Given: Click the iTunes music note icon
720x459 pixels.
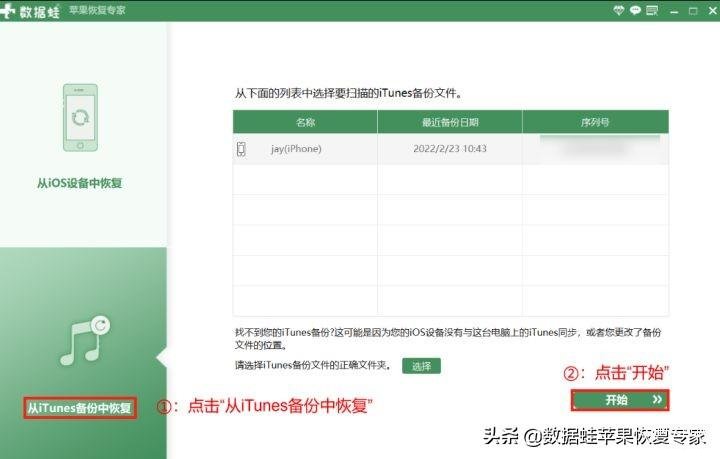Looking at the screenshot, I should (x=85, y=340).
